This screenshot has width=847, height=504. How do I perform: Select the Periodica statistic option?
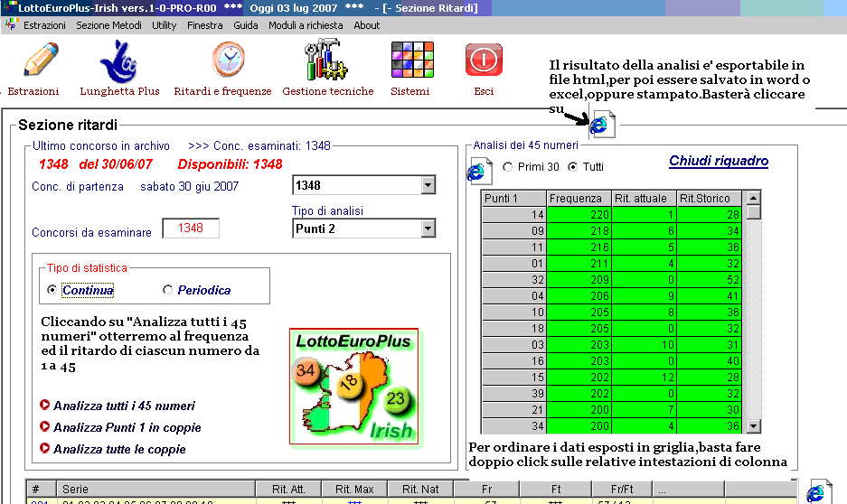167,290
